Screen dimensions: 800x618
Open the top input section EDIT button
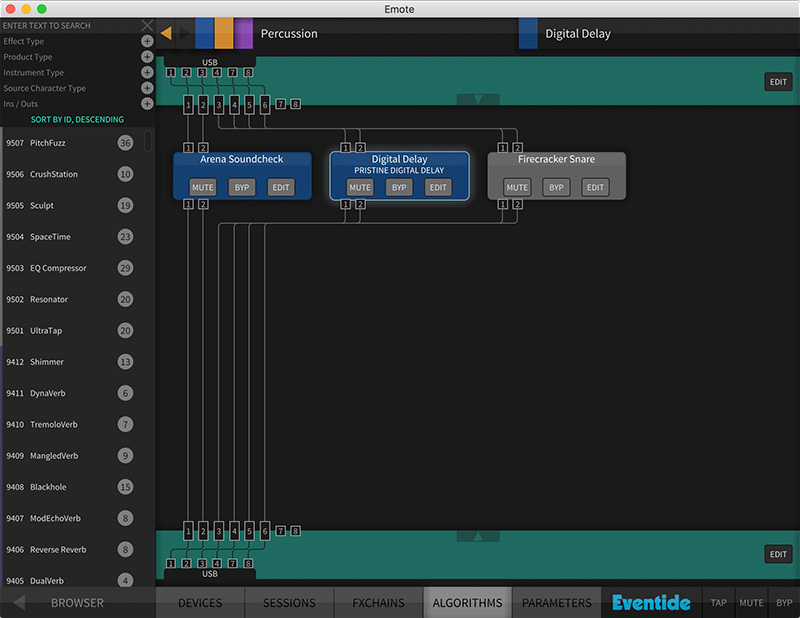778,82
